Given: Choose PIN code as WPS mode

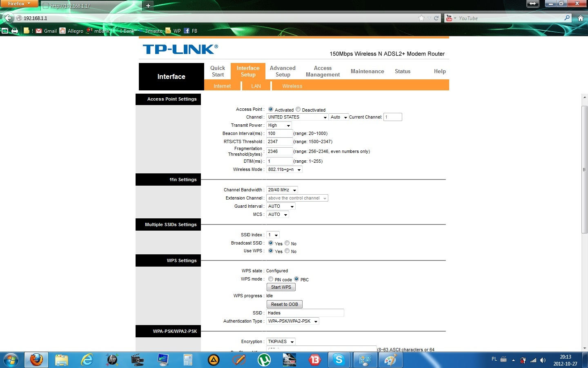Looking at the screenshot, I should pos(271,279).
